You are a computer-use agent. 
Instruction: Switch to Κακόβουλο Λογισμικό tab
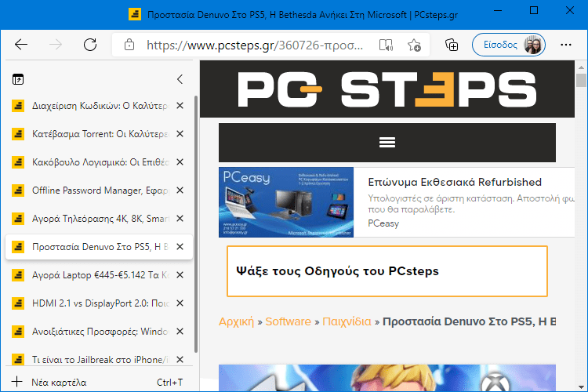click(100, 162)
